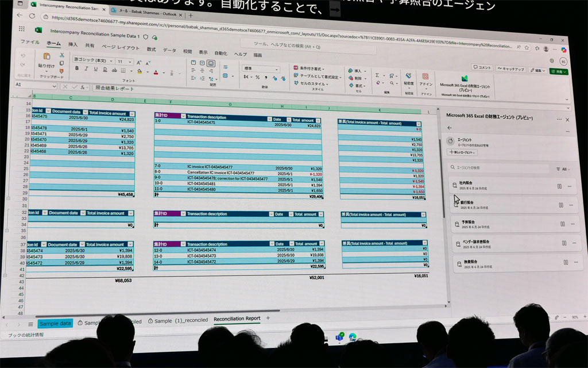Click the comma style icon

[266, 78]
